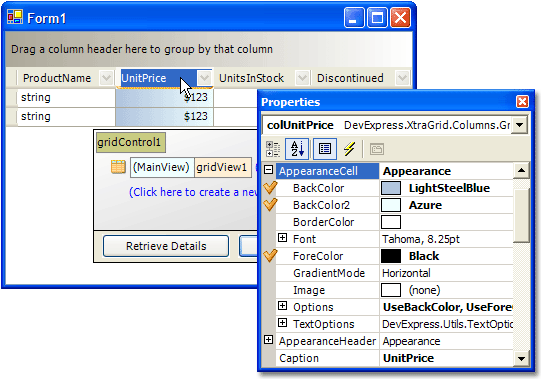Select the Alphabetical sort icon
The height and width of the screenshot is (379, 541).
(297, 149)
